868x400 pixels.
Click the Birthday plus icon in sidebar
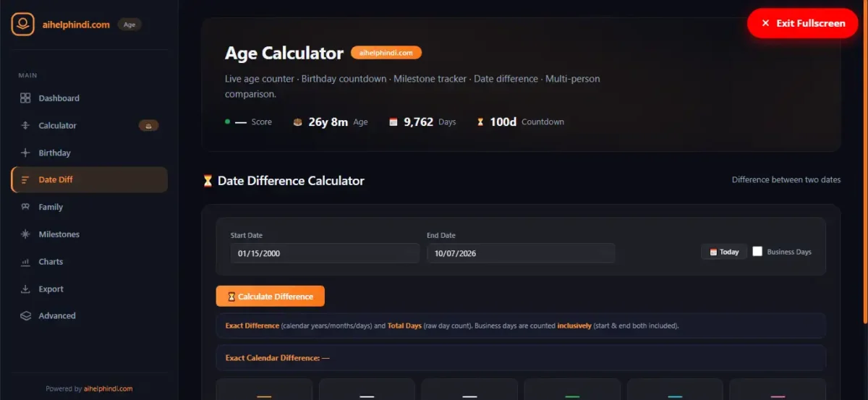25,153
